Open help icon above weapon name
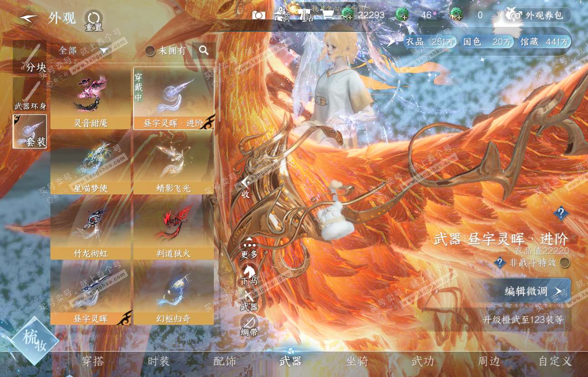 coord(561,213)
